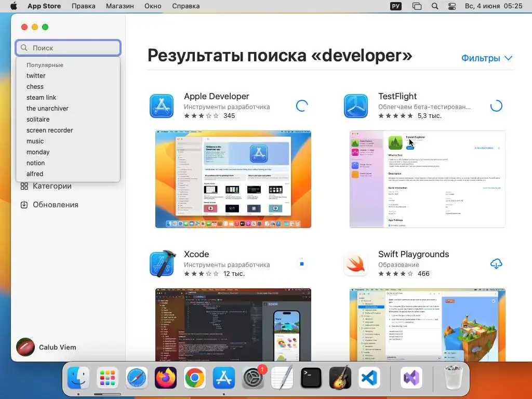Click the Categories grid icon
Image resolution: width=532 pixels, height=399 pixels.
pos(24,186)
